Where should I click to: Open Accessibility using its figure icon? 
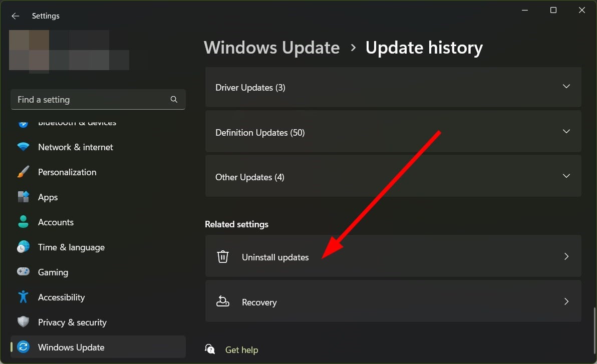(x=23, y=297)
